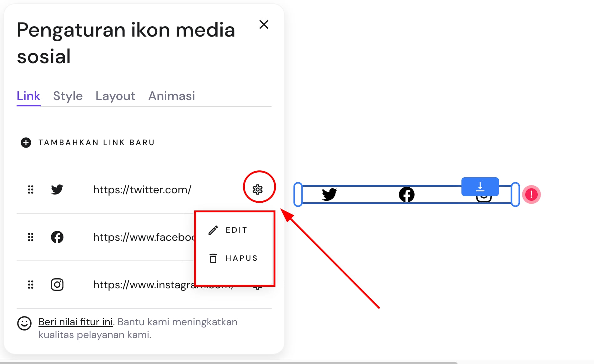This screenshot has height=364, width=594.
Task: Click Tambahkan Link Baru button
Action: pyautogui.click(x=96, y=143)
